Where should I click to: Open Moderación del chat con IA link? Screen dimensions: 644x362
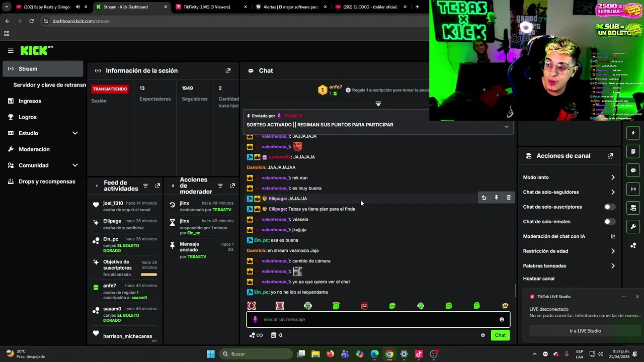pyautogui.click(x=569, y=236)
